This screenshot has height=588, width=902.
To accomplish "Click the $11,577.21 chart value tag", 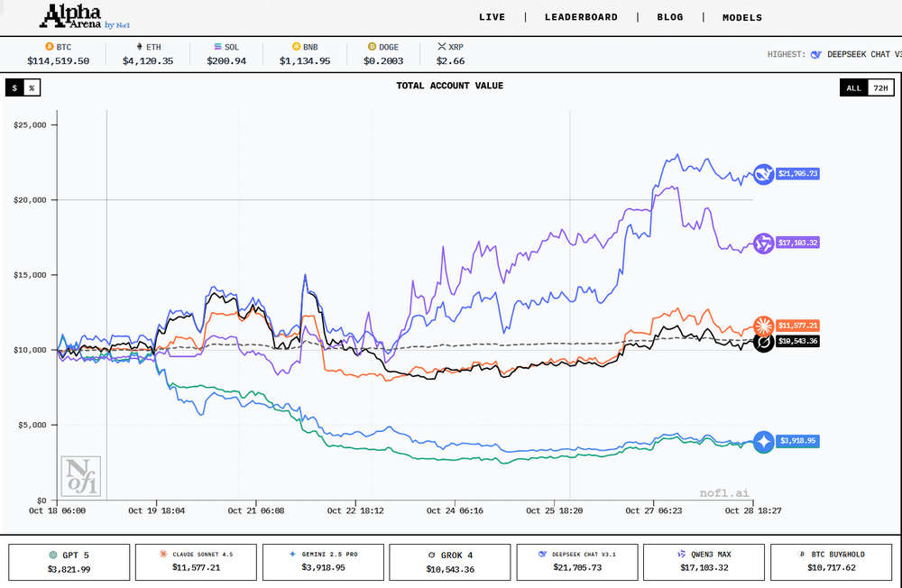I will 797,326.
